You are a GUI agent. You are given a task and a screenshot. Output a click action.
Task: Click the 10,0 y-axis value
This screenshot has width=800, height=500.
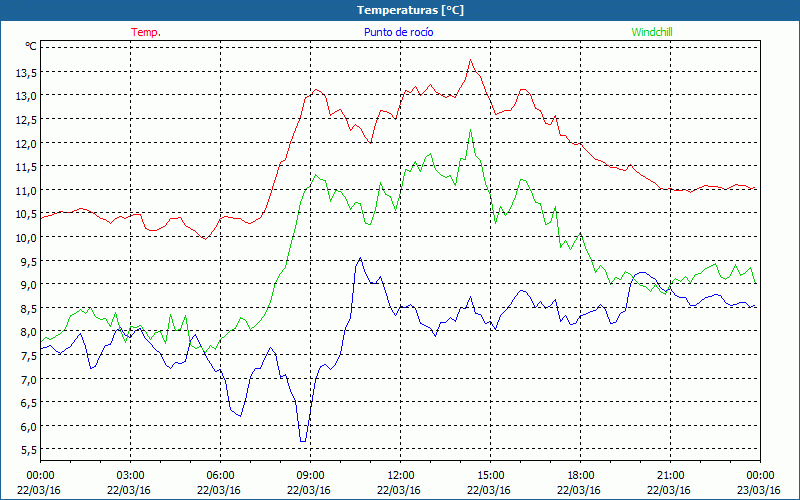pyautogui.click(x=26, y=238)
